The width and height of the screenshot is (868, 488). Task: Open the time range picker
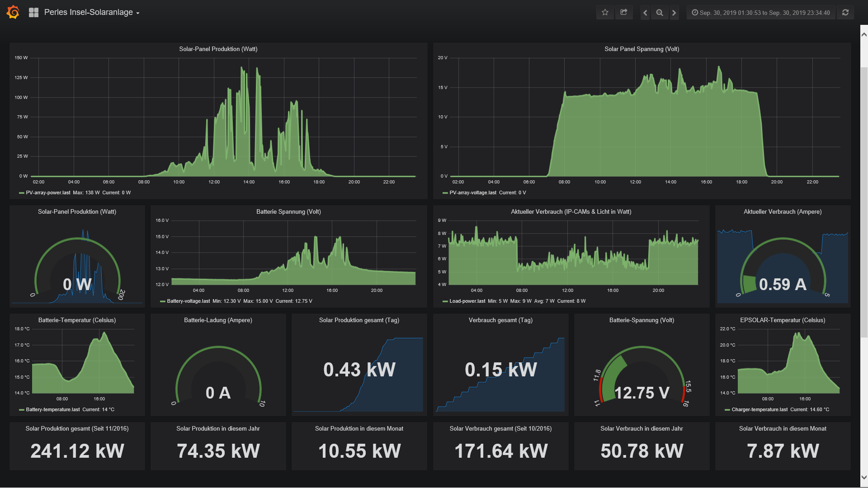pos(761,13)
